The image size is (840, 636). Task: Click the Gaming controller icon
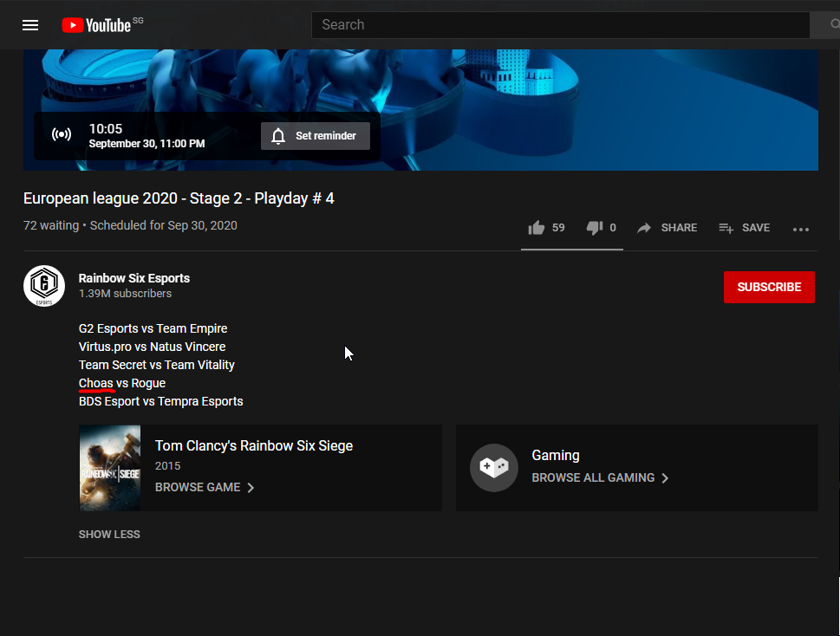click(x=494, y=467)
